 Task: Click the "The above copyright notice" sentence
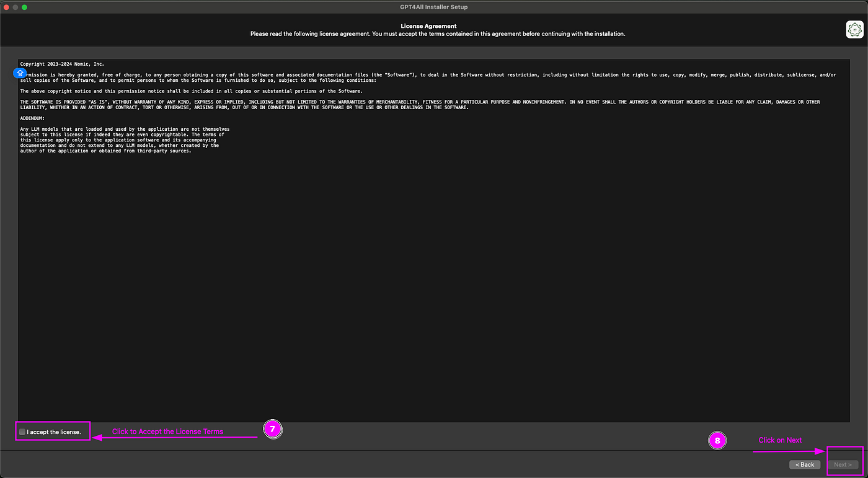(191, 91)
